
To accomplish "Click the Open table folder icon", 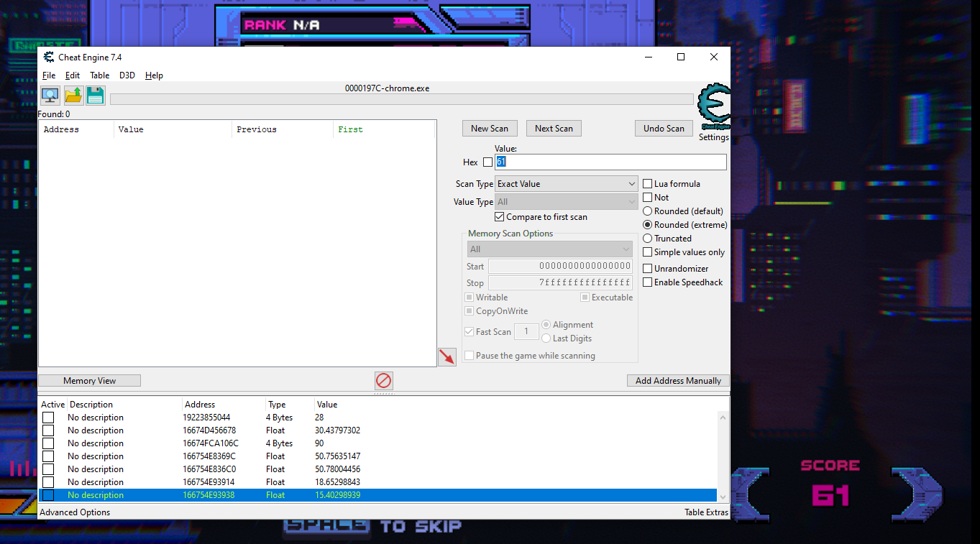I will pyautogui.click(x=73, y=95).
